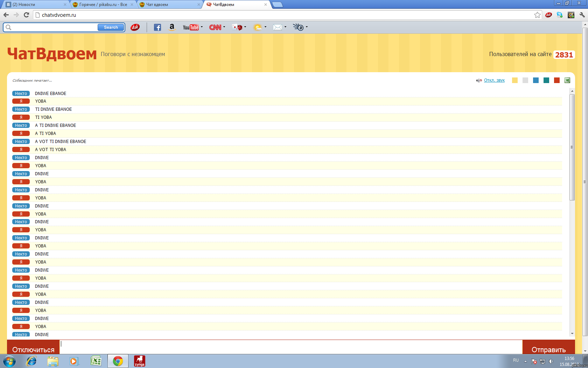Open Chrome wrench settings menu
The image size is (588, 368).
pyautogui.click(x=582, y=15)
